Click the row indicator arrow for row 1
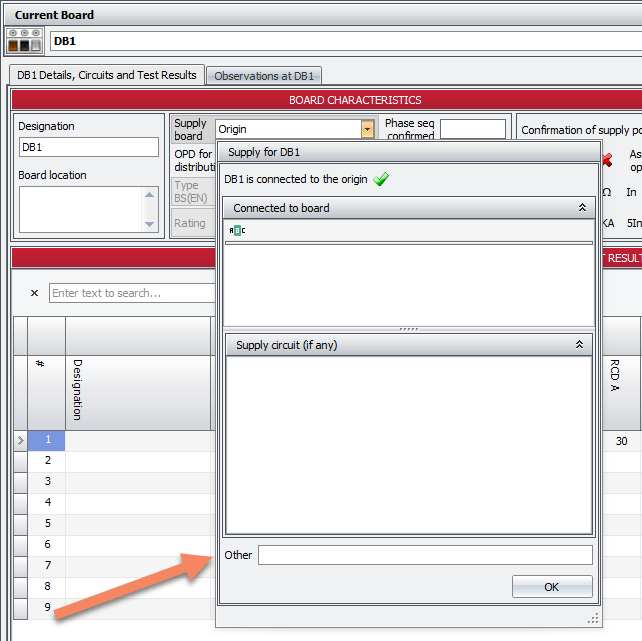 click(20, 440)
